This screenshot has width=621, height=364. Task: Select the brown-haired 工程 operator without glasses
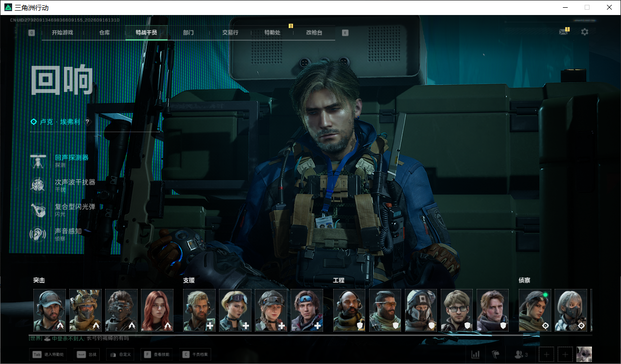coord(493,310)
